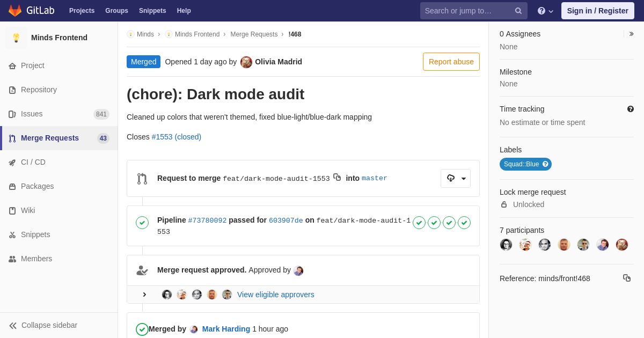Image resolution: width=644 pixels, height=338 pixels.
Task: Click the !468 breadcrumb item
Action: pos(295,34)
